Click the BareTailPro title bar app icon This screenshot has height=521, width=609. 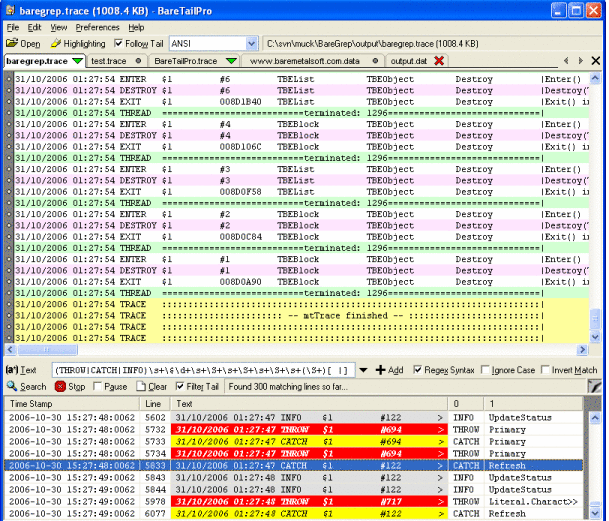10,10
